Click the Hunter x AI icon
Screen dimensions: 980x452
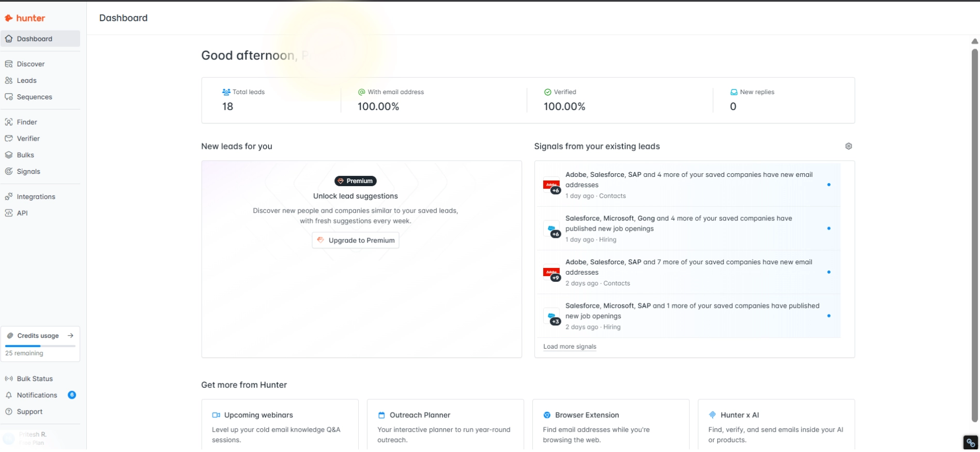pyautogui.click(x=712, y=415)
